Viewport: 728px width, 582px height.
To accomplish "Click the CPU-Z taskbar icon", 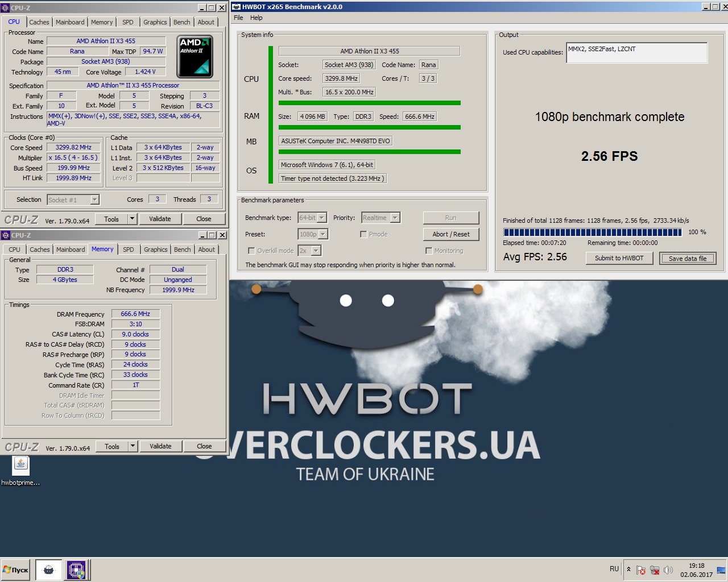I will click(76, 569).
